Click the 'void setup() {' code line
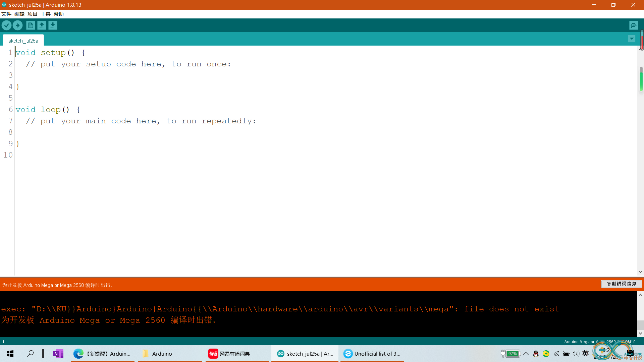The image size is (644, 362). click(50, 53)
